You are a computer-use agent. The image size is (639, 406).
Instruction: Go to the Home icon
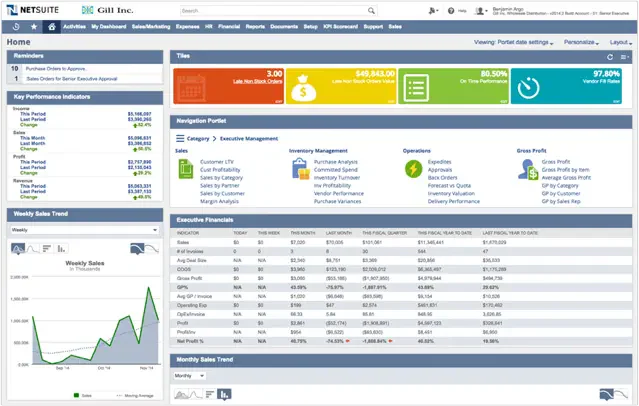pyautogui.click(x=51, y=26)
